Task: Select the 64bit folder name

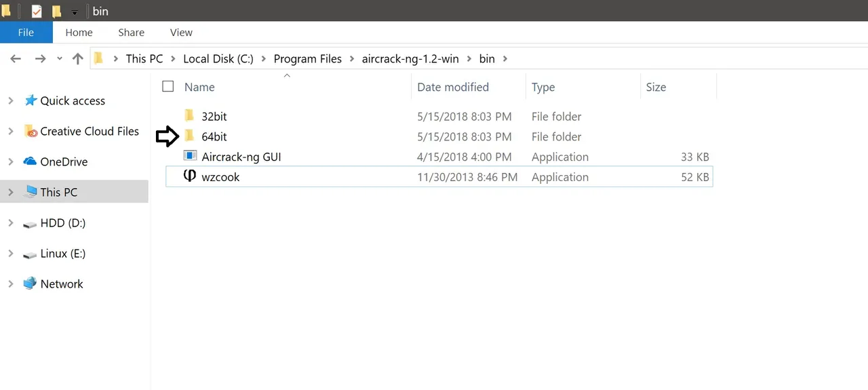Action: pyautogui.click(x=214, y=137)
